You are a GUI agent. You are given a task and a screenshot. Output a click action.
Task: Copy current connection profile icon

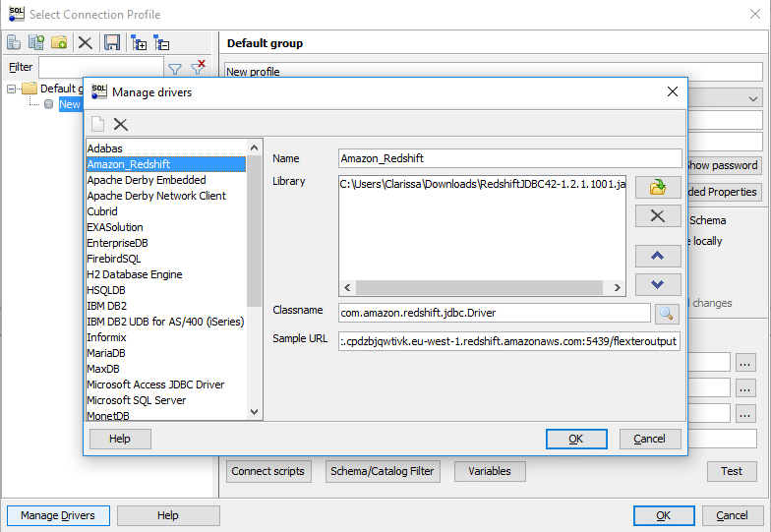(35, 43)
